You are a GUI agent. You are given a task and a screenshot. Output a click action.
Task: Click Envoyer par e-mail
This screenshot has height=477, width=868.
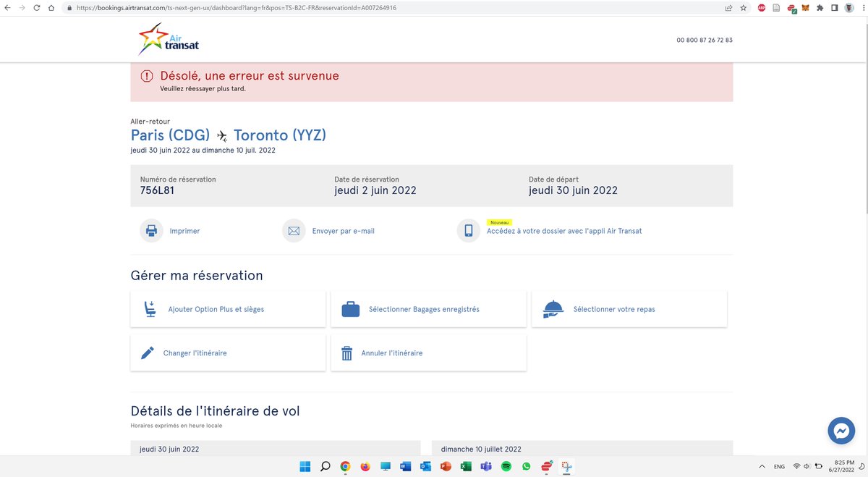(344, 231)
